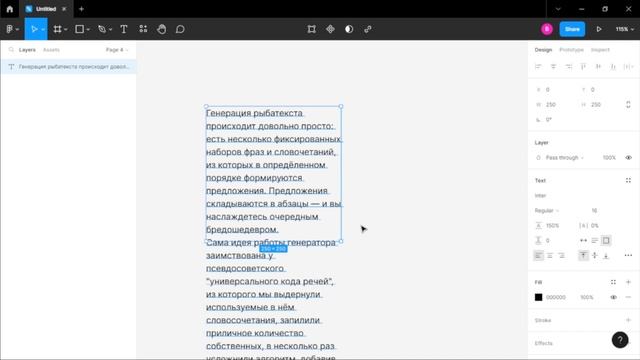Image resolution: width=640 pixels, height=360 pixels.
Task: Add a stroke with plus
Action: tap(628, 320)
